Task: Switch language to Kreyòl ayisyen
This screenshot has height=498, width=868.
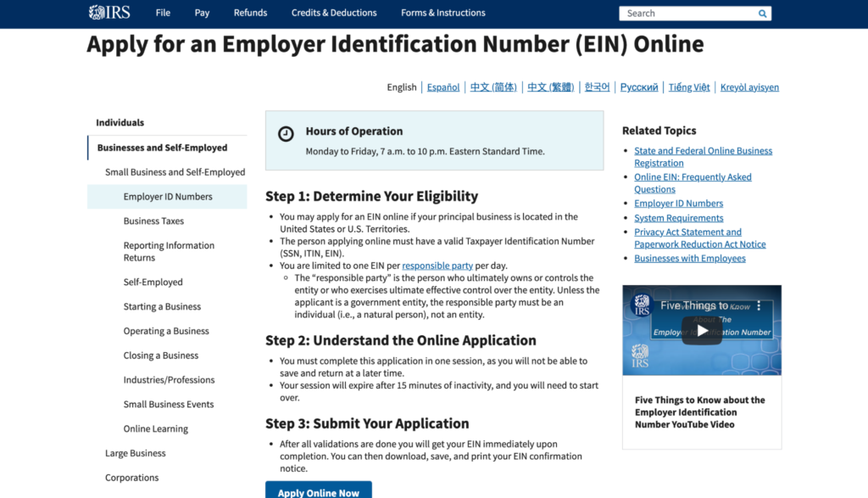Action: [749, 87]
